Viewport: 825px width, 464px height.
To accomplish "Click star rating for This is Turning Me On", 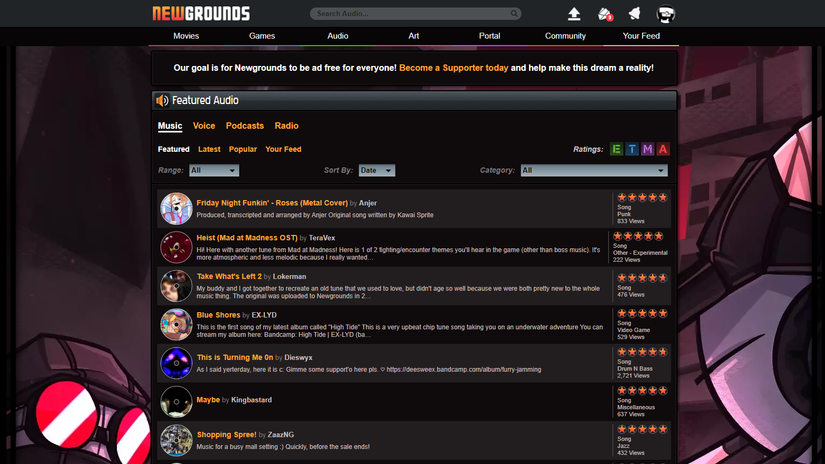I will click(x=642, y=352).
